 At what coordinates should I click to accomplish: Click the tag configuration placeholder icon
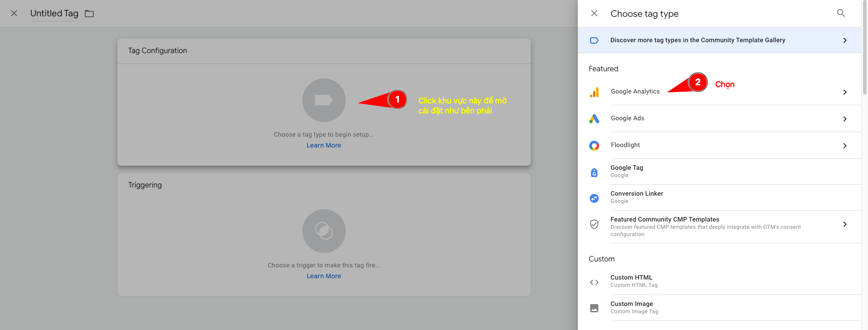324,100
